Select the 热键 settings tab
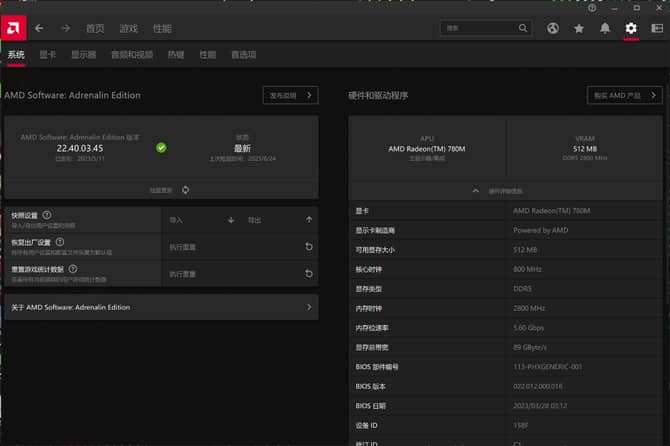This screenshot has height=446, width=670. click(176, 55)
